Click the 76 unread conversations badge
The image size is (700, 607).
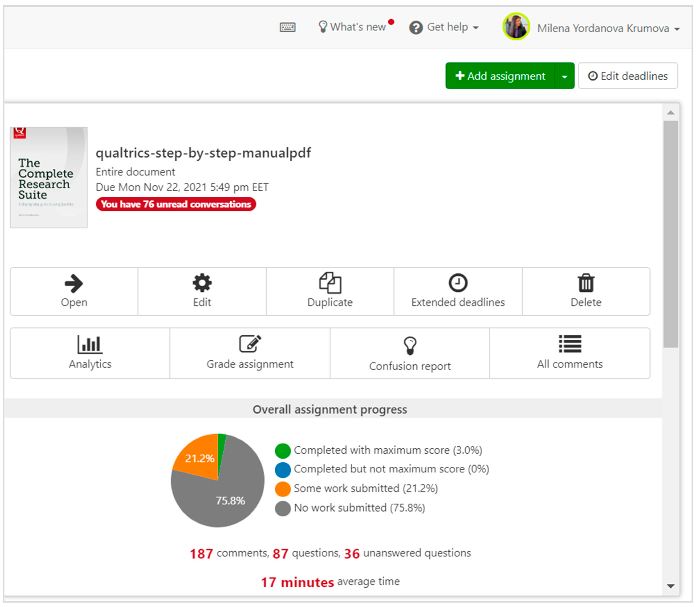pyautogui.click(x=176, y=204)
